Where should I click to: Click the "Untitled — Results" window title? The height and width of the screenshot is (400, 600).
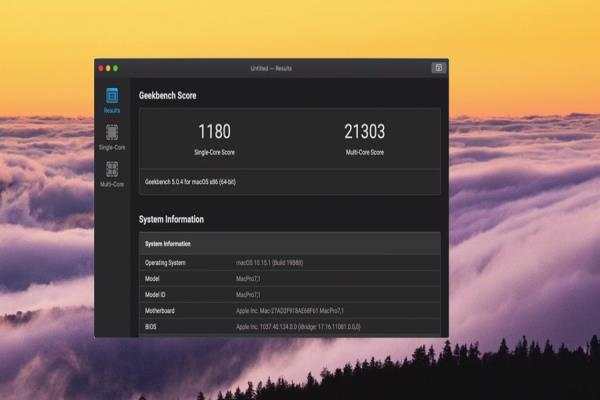272,68
